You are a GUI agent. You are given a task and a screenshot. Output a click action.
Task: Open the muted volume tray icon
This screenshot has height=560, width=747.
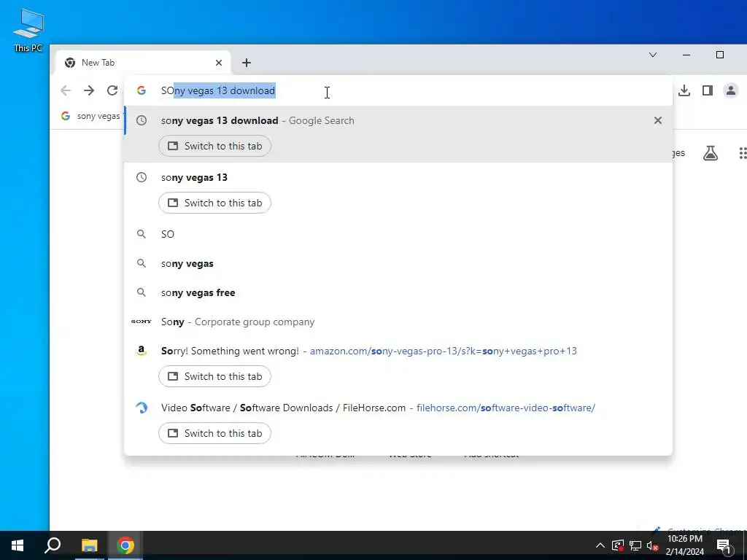point(652,545)
